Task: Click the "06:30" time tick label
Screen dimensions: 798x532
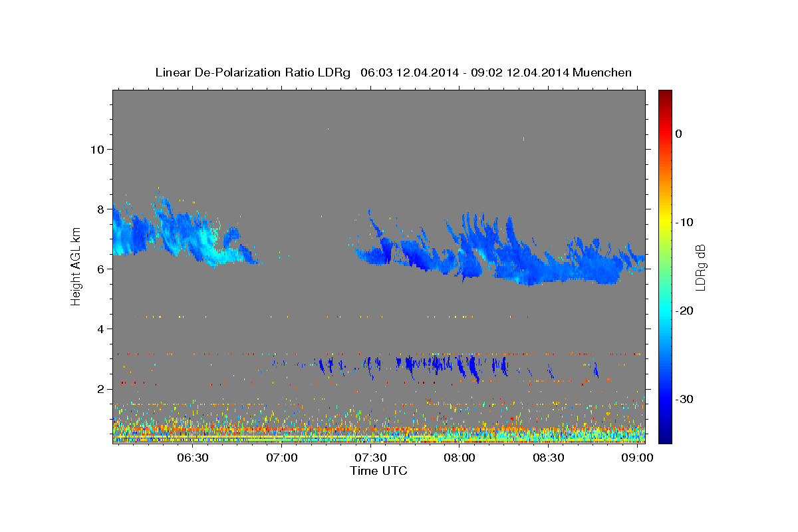Action: pyautogui.click(x=192, y=458)
